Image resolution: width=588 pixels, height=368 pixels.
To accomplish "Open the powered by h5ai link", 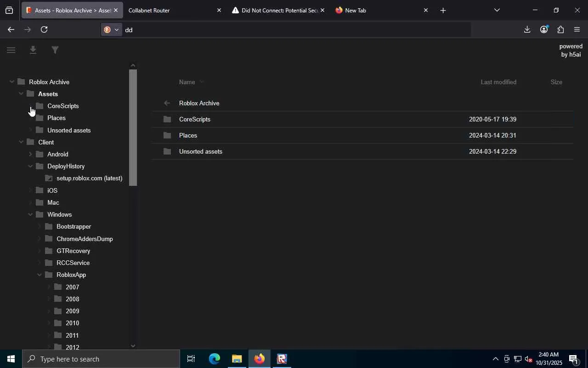I will (571, 50).
